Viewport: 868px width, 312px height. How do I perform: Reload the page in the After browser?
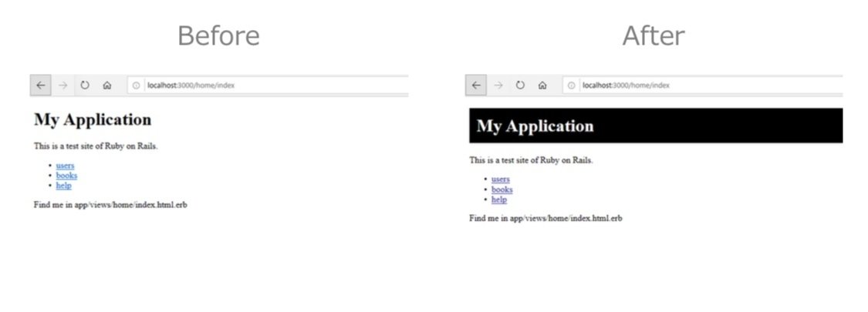click(x=520, y=86)
